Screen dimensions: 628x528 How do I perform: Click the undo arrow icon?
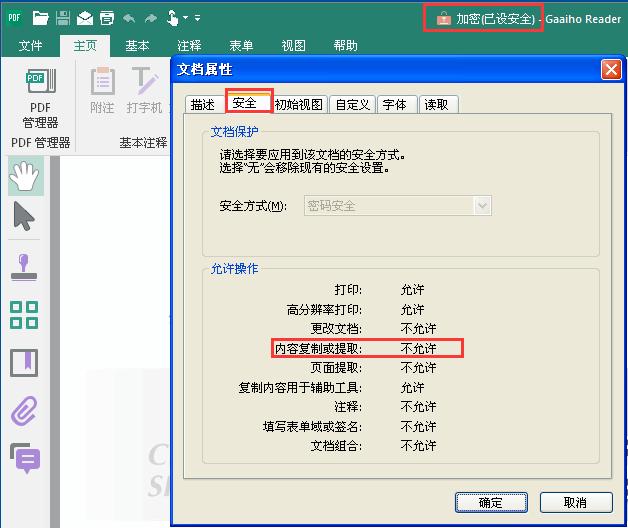129,18
